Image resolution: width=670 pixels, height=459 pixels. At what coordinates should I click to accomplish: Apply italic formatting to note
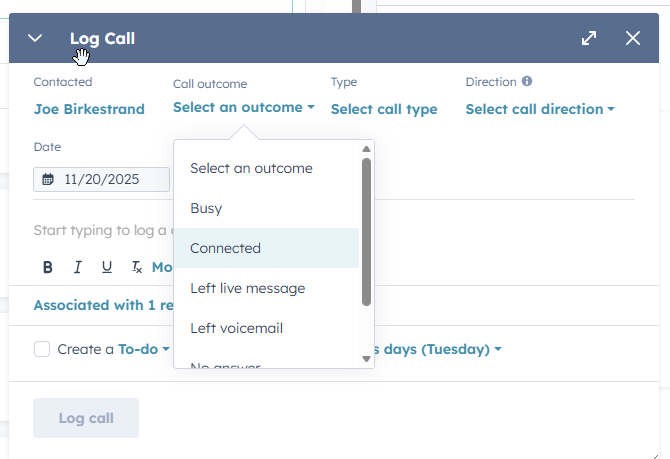tap(77, 267)
